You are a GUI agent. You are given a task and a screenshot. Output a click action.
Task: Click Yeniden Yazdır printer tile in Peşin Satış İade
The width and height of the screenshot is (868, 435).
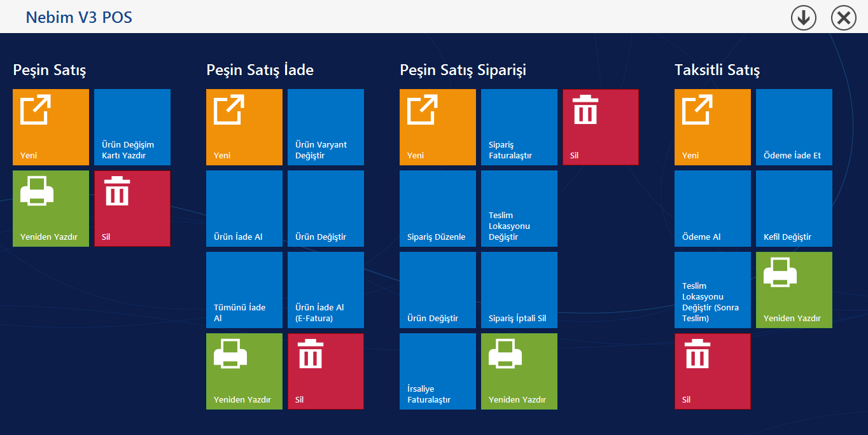pos(244,371)
